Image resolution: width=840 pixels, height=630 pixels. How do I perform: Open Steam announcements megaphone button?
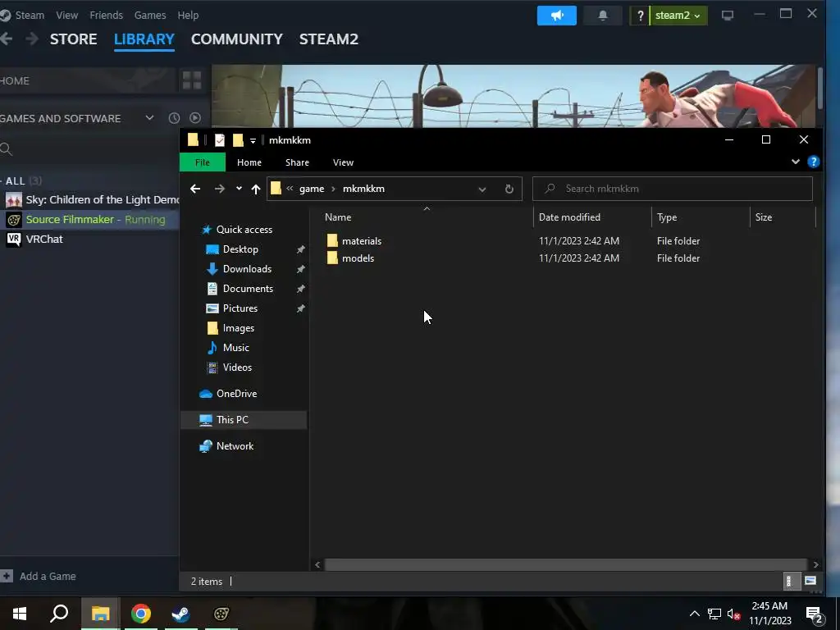point(557,16)
